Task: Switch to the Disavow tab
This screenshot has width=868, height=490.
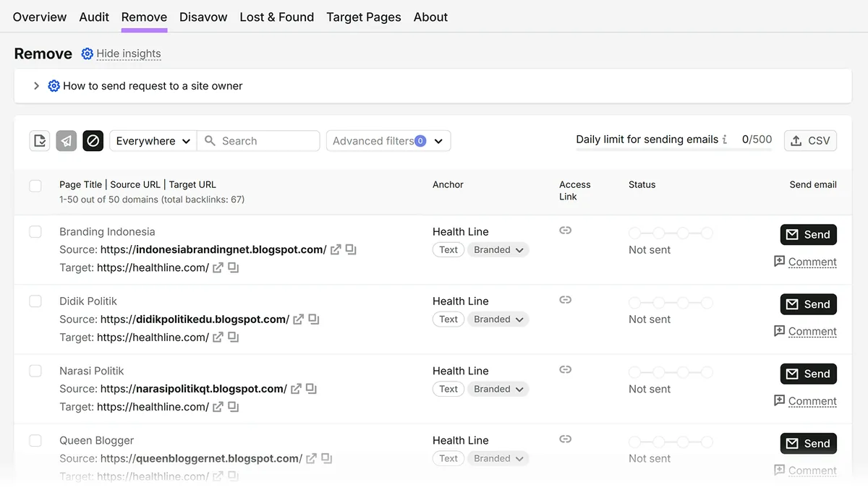Action: 203,17
